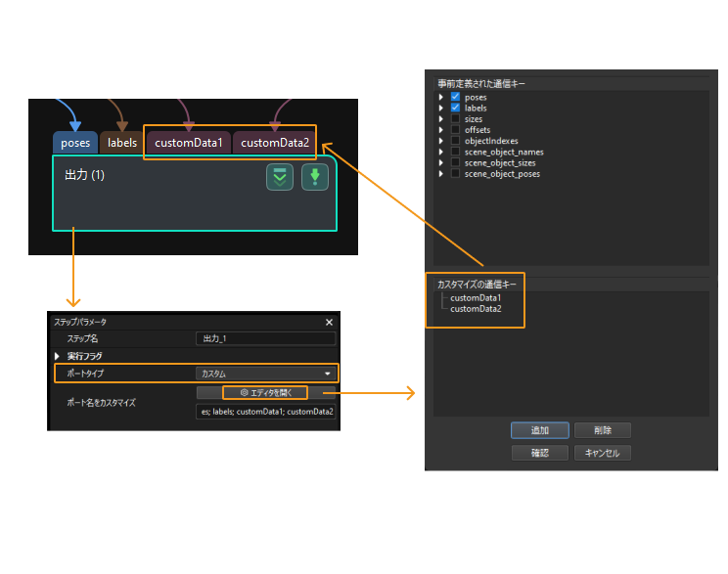Viewport: 728px width, 574px height.
Task: Click the 追加 button
Action: click(540, 430)
